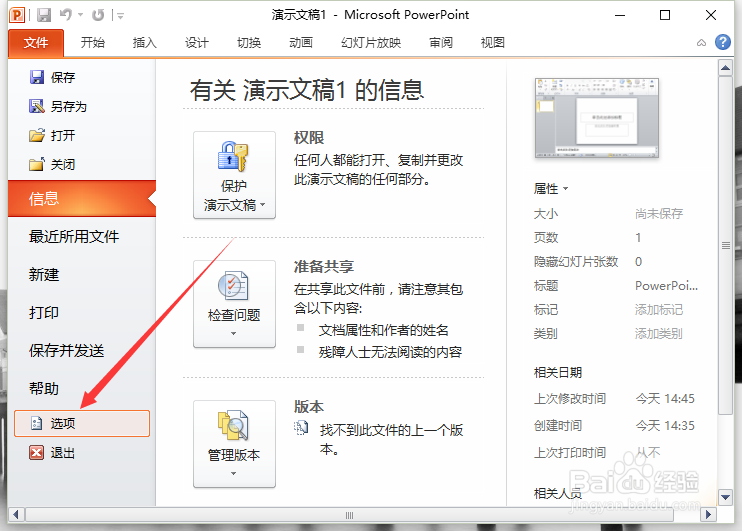Expand the 属性 dropdown
Image resolution: width=742 pixels, height=531 pixels.
(x=551, y=189)
